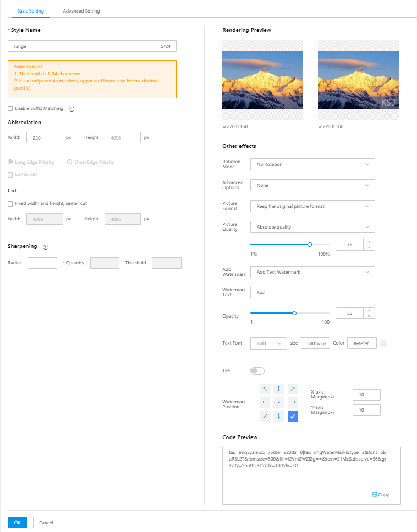Image resolution: width=417 pixels, height=532 pixels.
Task: Select bottom-center watermark position arrow
Action: pyautogui.click(x=279, y=416)
